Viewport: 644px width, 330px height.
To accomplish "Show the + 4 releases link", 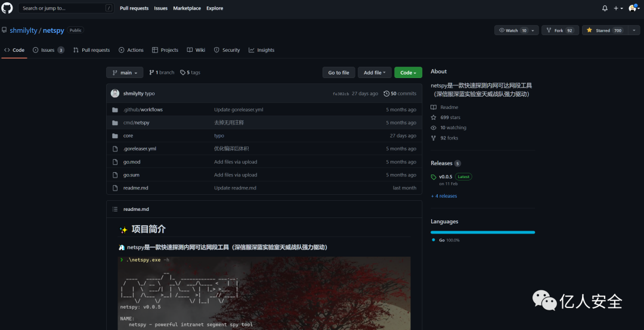I will (444, 196).
